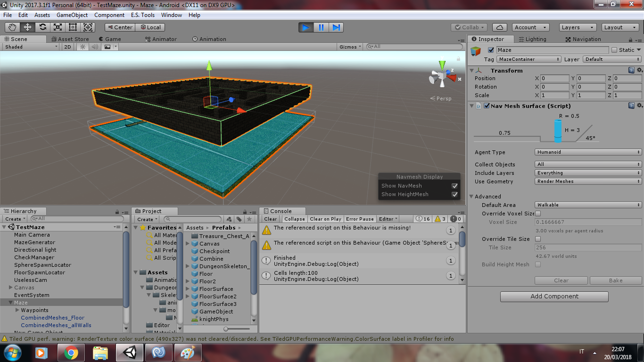Click Transform component help book icon
This screenshot has height=362, width=644.
pyautogui.click(x=631, y=70)
